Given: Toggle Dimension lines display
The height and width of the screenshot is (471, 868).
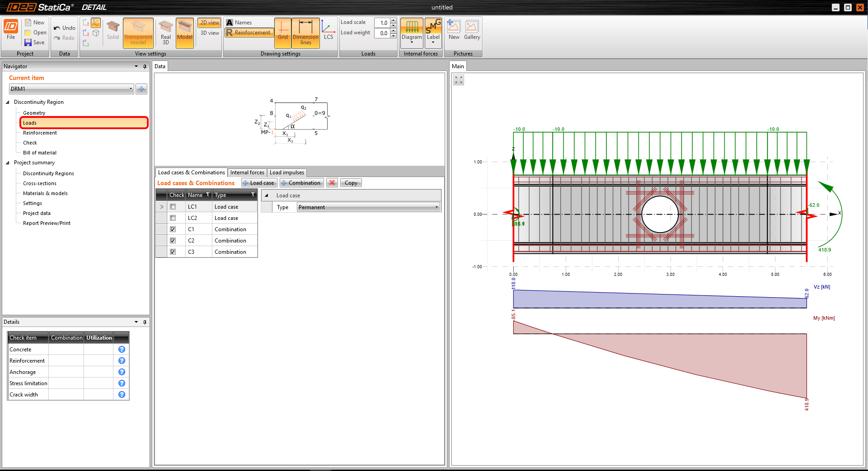Looking at the screenshot, I should 305,33.
